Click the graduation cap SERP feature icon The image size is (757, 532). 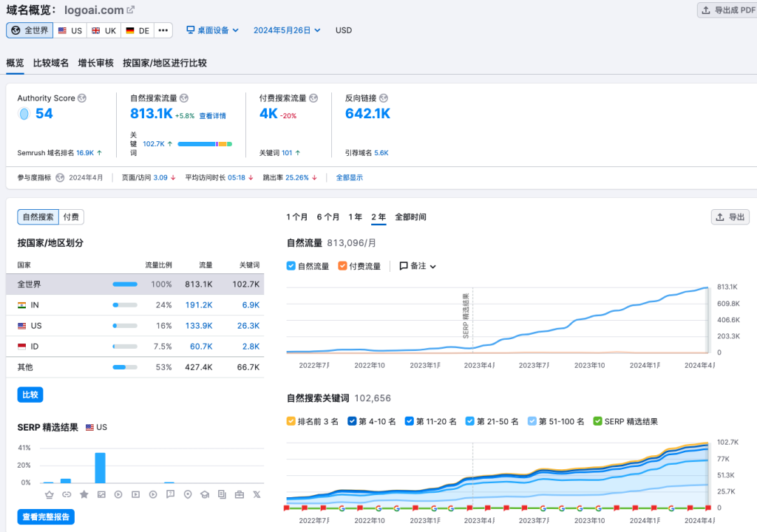(205, 494)
